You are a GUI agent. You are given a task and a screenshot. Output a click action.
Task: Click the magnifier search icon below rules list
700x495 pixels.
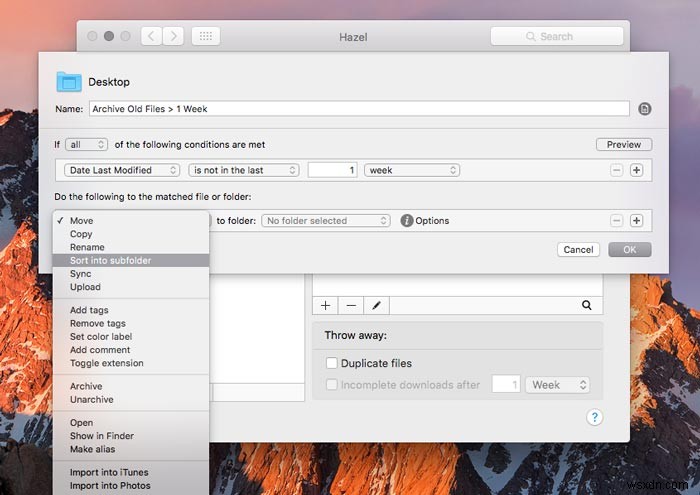point(587,305)
